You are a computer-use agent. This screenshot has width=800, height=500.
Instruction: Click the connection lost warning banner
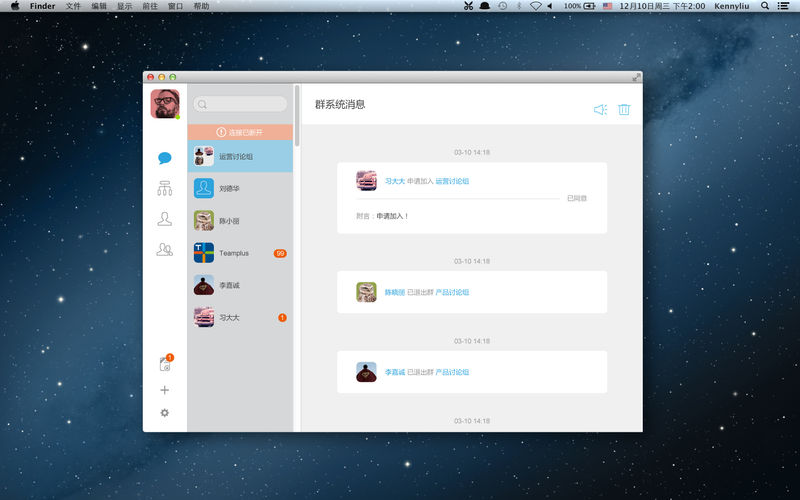pos(240,132)
